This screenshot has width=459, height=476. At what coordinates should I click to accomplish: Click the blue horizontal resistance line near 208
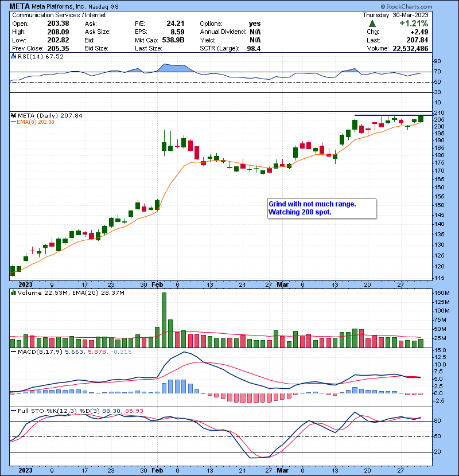(x=394, y=115)
